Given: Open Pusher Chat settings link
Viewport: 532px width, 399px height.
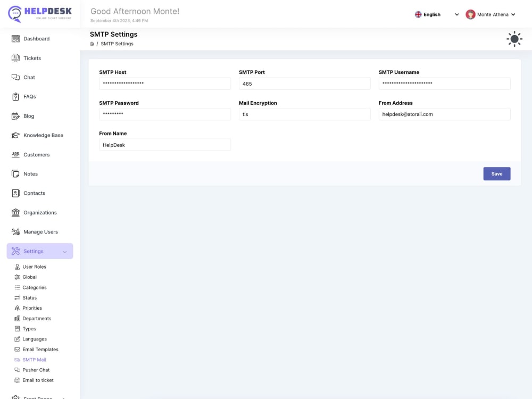Looking at the screenshot, I should coord(36,370).
